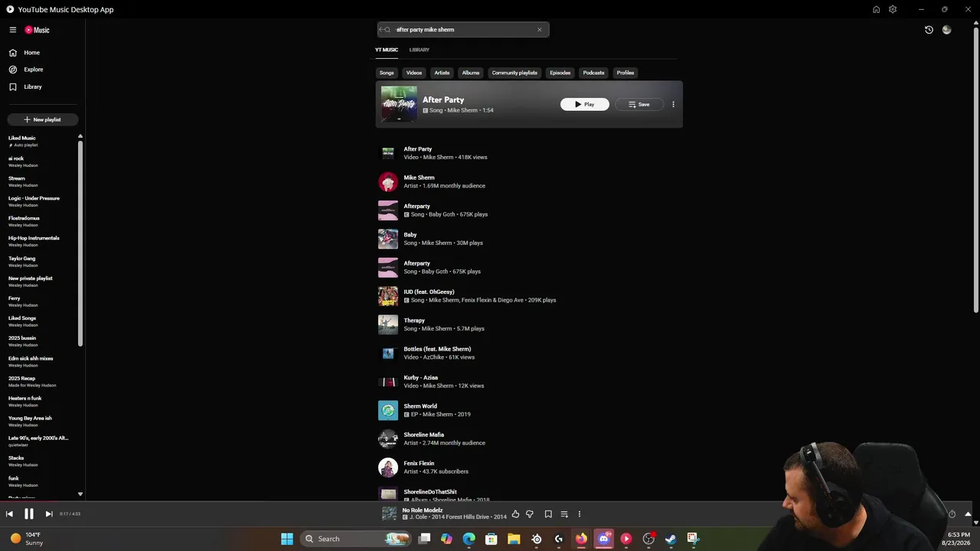Filter results by Profiles
This screenshot has width=980, height=551.
626,73
